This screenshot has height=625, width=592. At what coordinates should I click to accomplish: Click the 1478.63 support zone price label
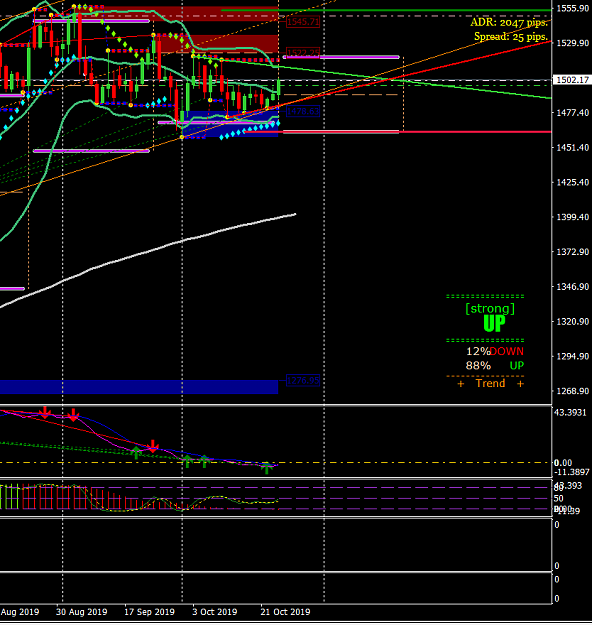tap(303, 111)
